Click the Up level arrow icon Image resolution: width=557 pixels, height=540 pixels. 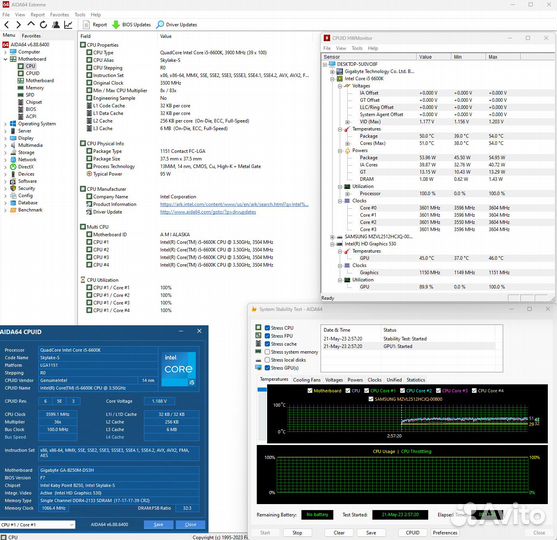[x=31, y=24]
